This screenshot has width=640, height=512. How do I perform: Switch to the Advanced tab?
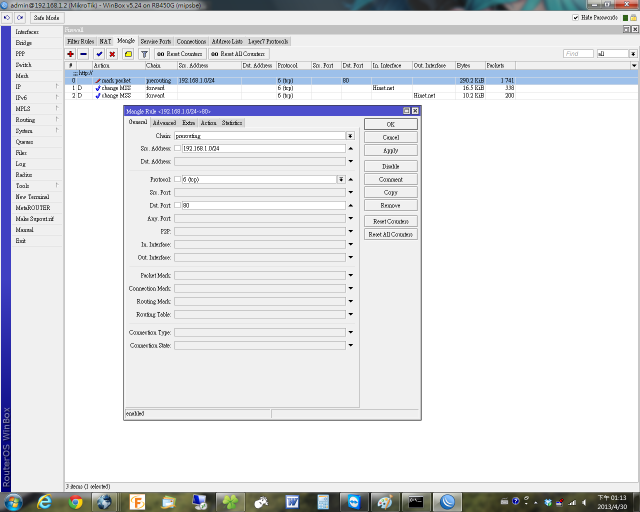coord(164,123)
